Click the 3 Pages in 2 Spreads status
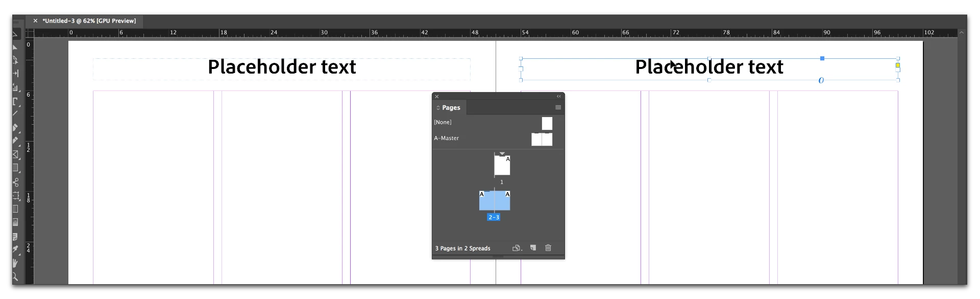980x299 pixels. point(462,248)
